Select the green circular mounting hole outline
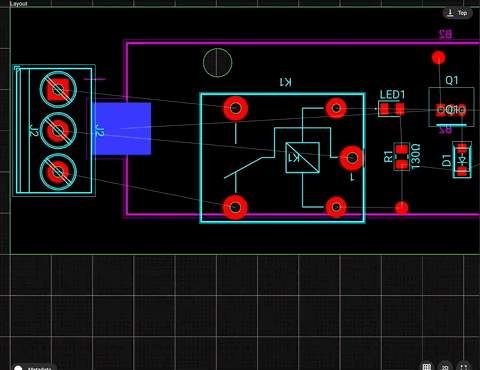The width and height of the screenshot is (480, 370). click(217, 63)
